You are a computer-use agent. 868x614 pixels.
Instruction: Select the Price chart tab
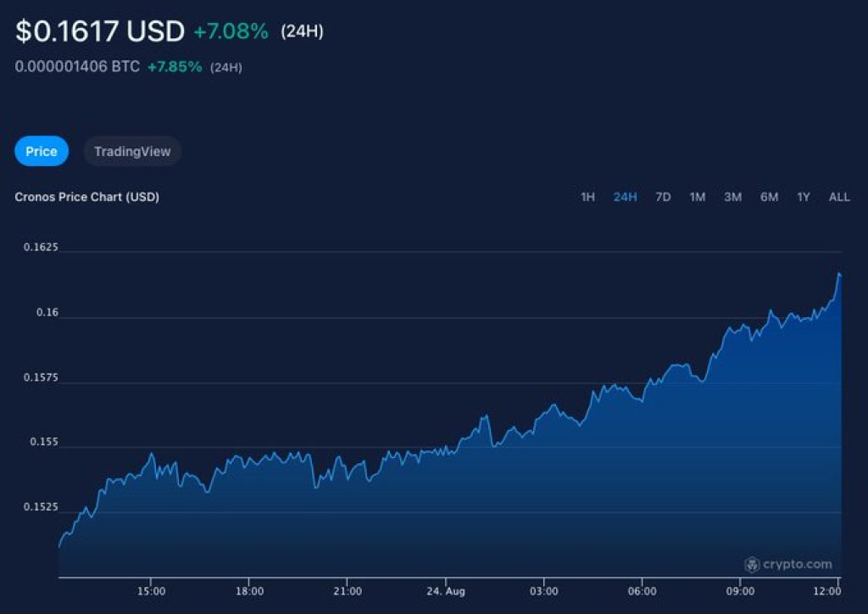[x=42, y=151]
